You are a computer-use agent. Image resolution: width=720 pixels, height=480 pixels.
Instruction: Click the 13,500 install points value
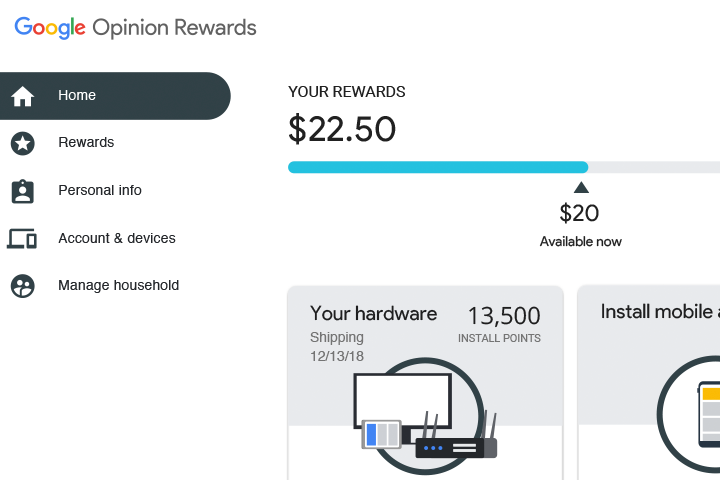point(504,317)
